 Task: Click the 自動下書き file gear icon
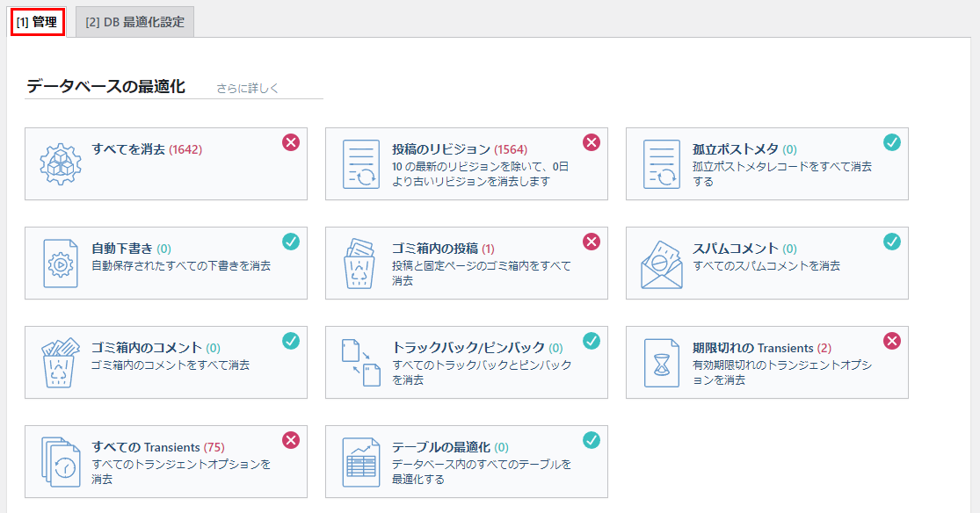(x=61, y=264)
